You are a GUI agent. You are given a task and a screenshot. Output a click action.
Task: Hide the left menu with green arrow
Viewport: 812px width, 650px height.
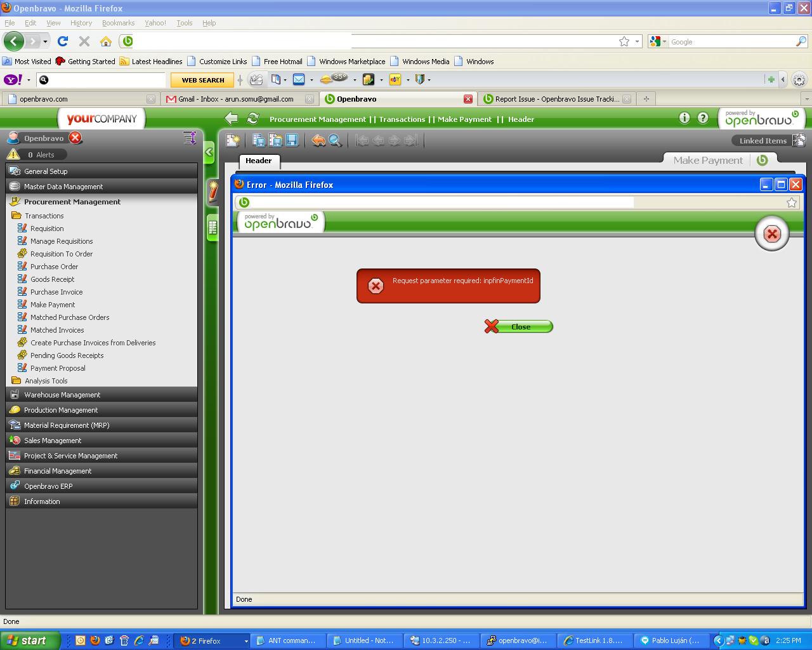coord(209,152)
